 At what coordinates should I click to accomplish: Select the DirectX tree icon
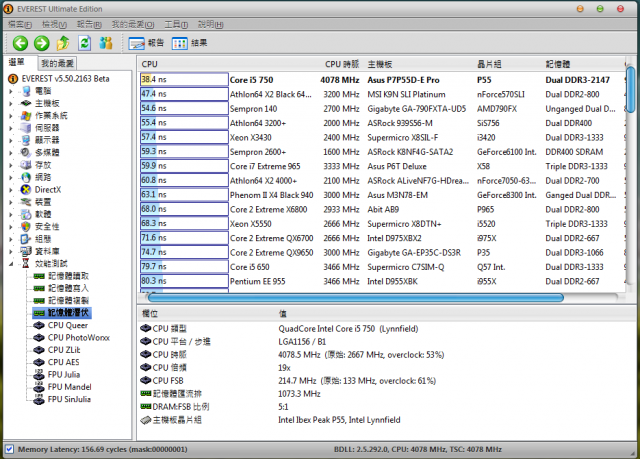(x=26, y=189)
